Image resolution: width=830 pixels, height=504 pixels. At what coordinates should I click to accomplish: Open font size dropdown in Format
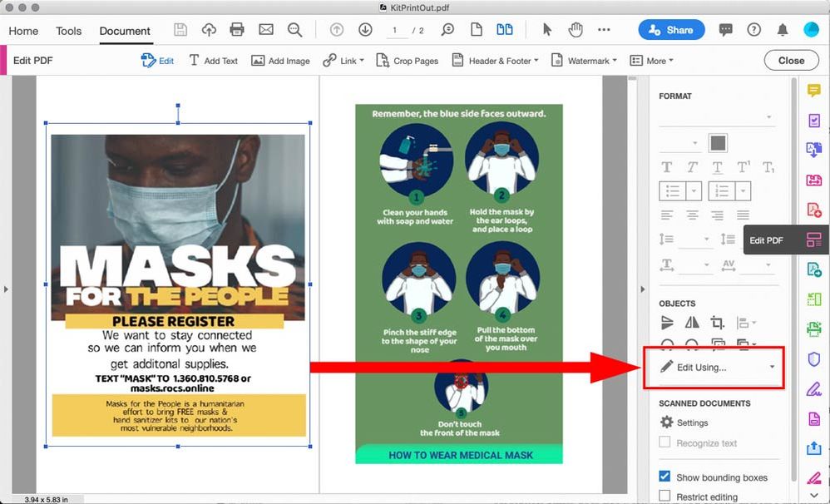(x=680, y=143)
